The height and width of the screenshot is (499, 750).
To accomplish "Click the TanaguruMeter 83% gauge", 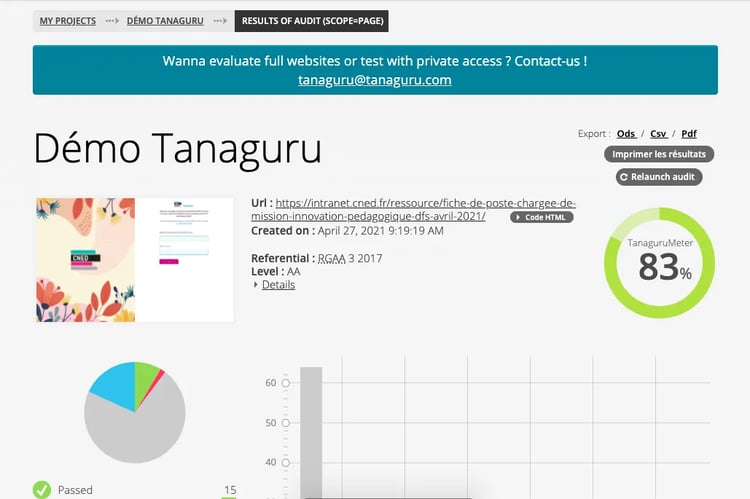I will coord(659,263).
